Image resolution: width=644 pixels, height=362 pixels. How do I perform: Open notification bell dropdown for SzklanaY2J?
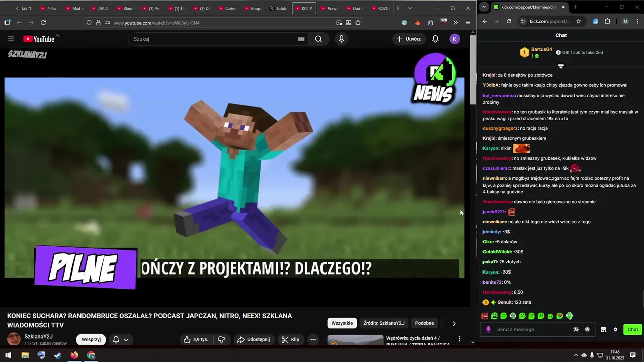coord(120,339)
